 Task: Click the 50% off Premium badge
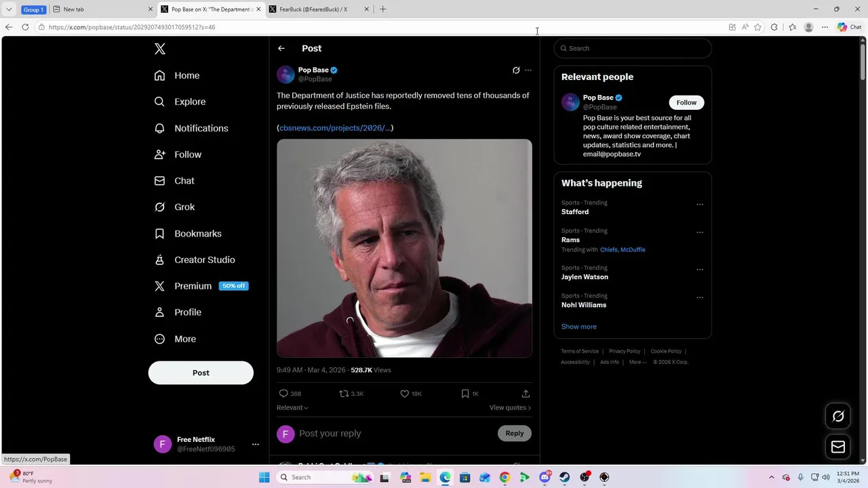[x=234, y=286]
